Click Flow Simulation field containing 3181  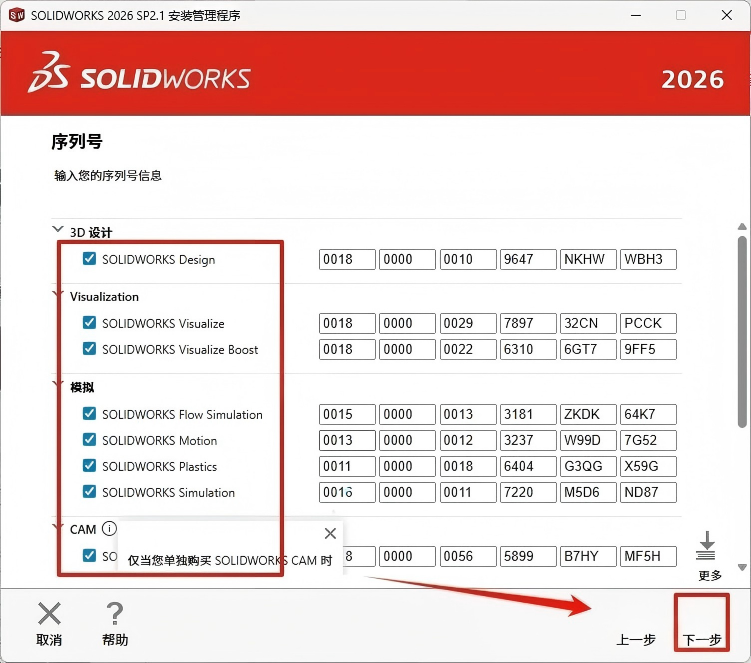(x=528, y=414)
